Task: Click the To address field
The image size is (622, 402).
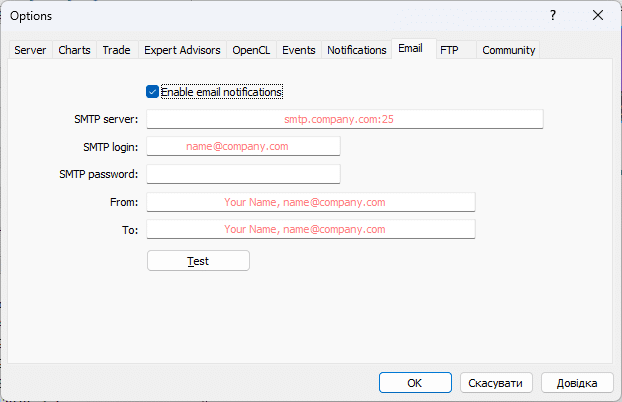Action: (x=310, y=229)
